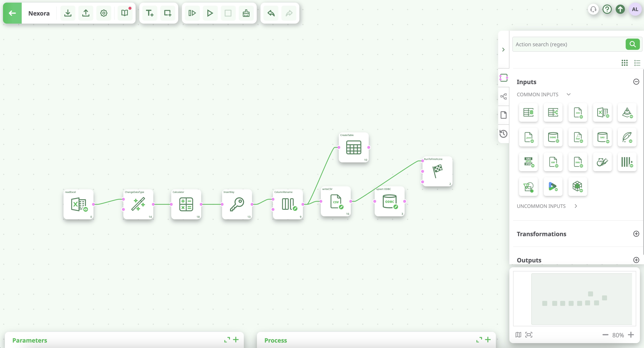
Task: Pick the JSON input action
Action: click(x=528, y=137)
